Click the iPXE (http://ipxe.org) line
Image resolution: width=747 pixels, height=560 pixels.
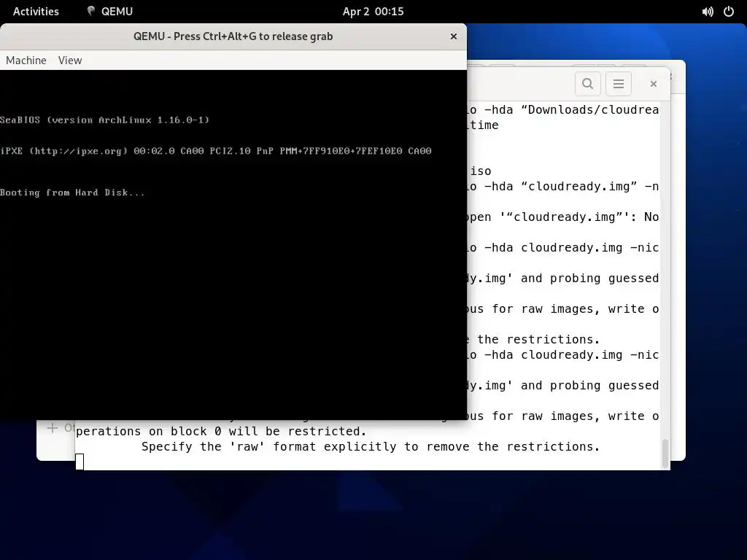216,151
